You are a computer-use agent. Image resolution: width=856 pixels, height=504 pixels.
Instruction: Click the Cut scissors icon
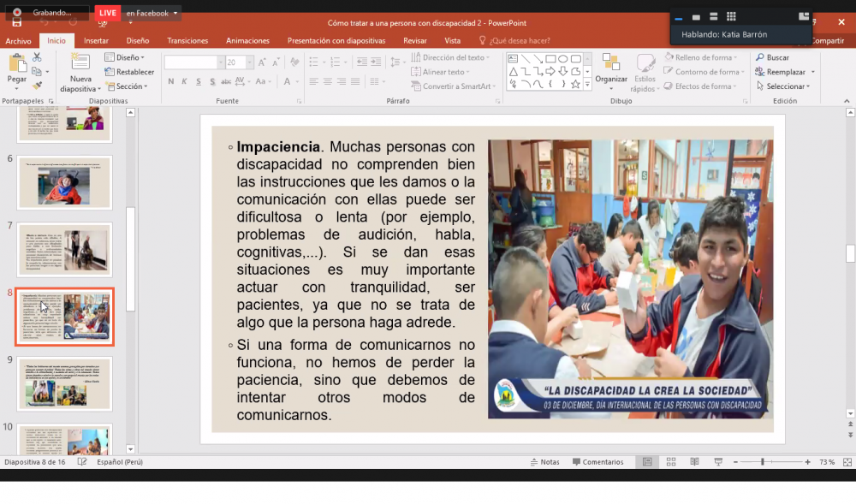click(x=37, y=57)
